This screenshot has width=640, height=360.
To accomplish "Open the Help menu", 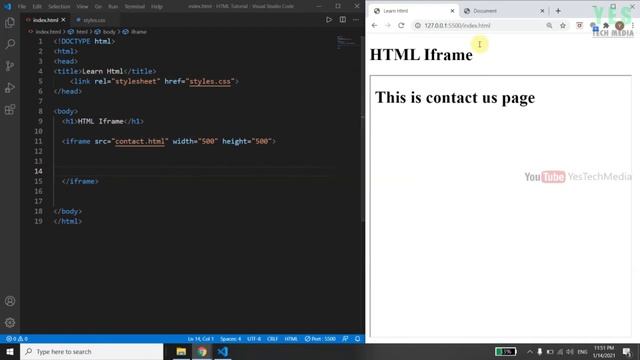I will coord(157,7).
